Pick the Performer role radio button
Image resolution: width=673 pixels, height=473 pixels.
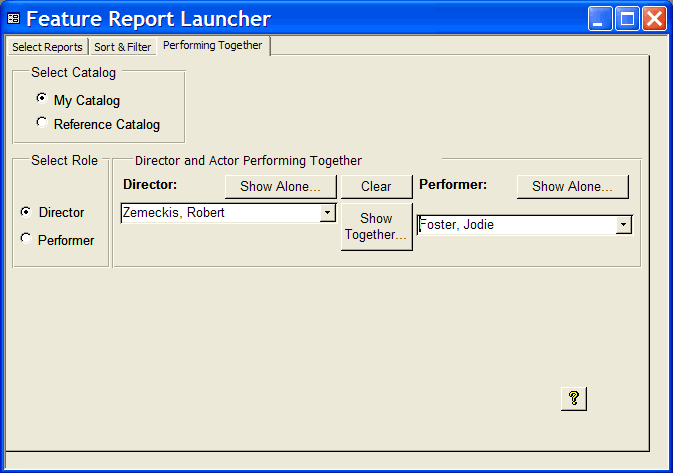(x=26, y=238)
